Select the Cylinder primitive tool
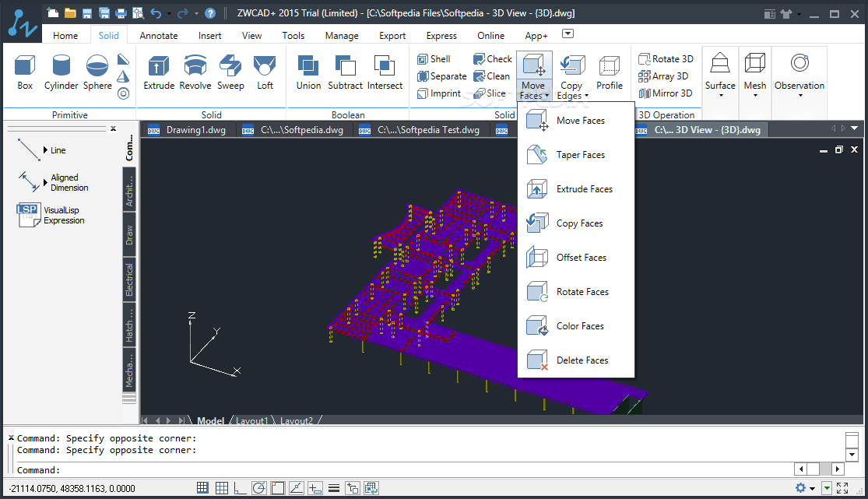868x499 pixels. click(x=61, y=72)
